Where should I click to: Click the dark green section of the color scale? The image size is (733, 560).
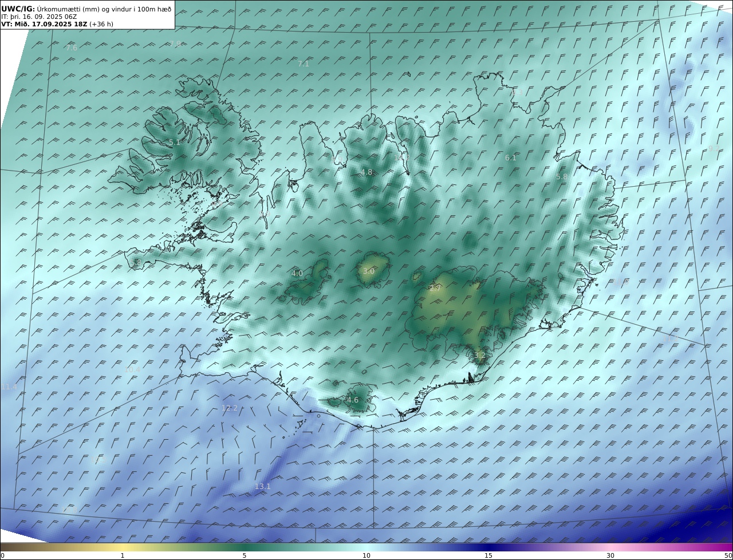pyautogui.click(x=245, y=547)
